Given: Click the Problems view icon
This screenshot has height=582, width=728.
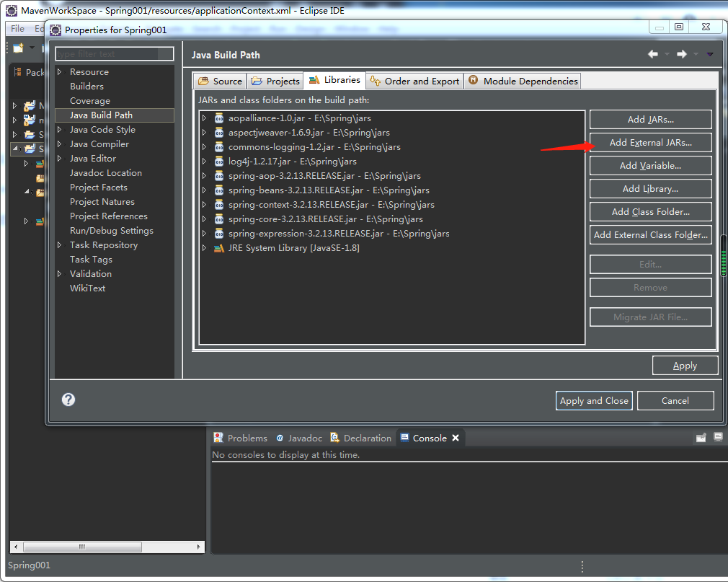Looking at the screenshot, I should coord(218,438).
